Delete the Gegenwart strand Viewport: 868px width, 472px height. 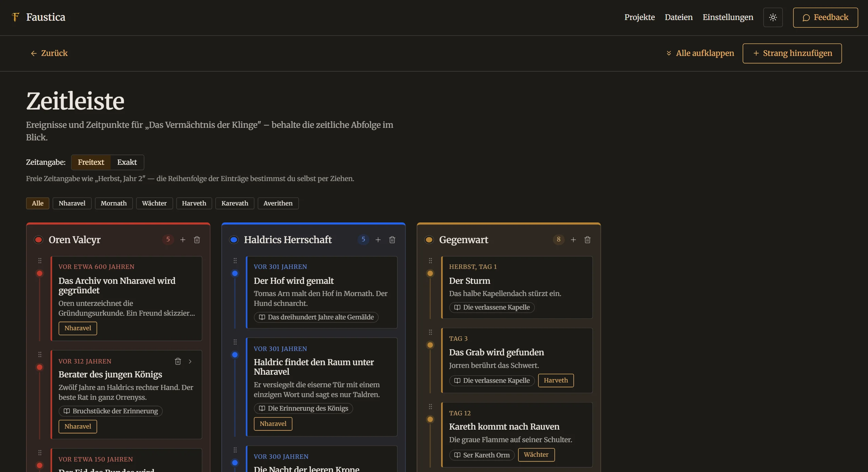[588, 240]
